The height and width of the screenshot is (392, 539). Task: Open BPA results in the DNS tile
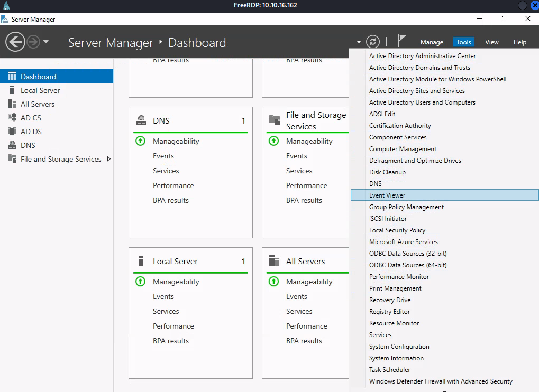[x=171, y=200]
